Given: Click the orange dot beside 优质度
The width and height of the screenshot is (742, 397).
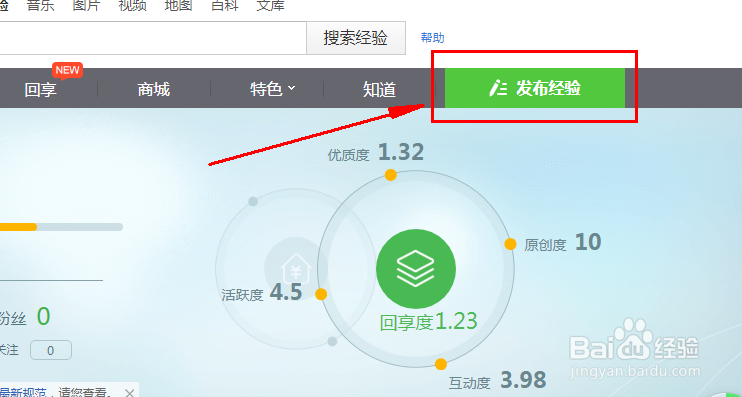Looking at the screenshot, I should 390,175.
